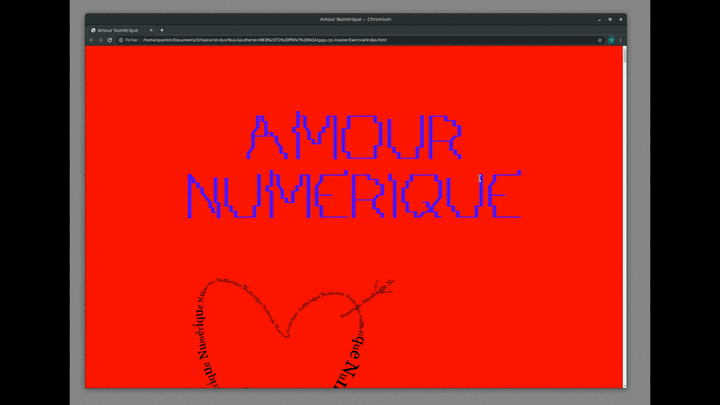The height and width of the screenshot is (405, 720).
Task: Click the address bar URL field
Action: tap(300, 40)
